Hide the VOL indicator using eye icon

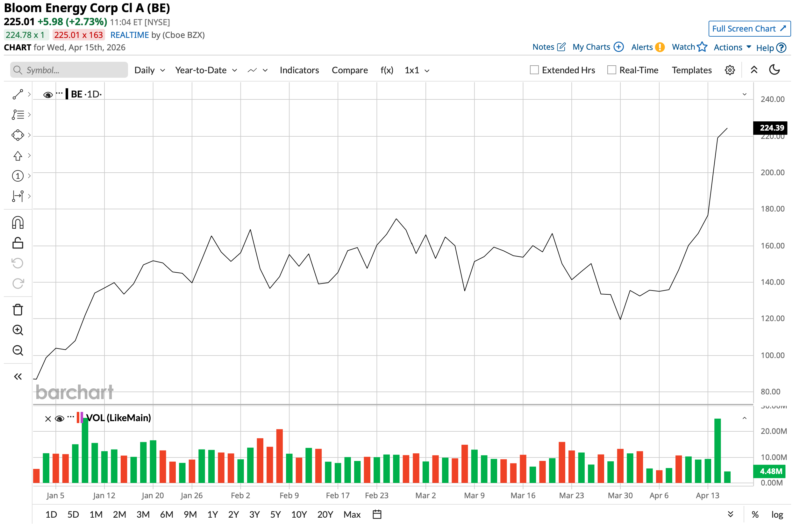pyautogui.click(x=59, y=419)
